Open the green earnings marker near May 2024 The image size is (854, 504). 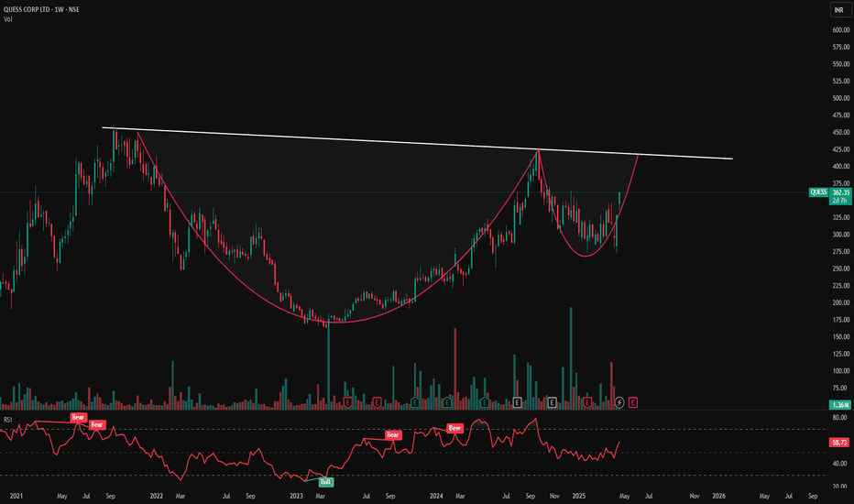(x=485, y=402)
